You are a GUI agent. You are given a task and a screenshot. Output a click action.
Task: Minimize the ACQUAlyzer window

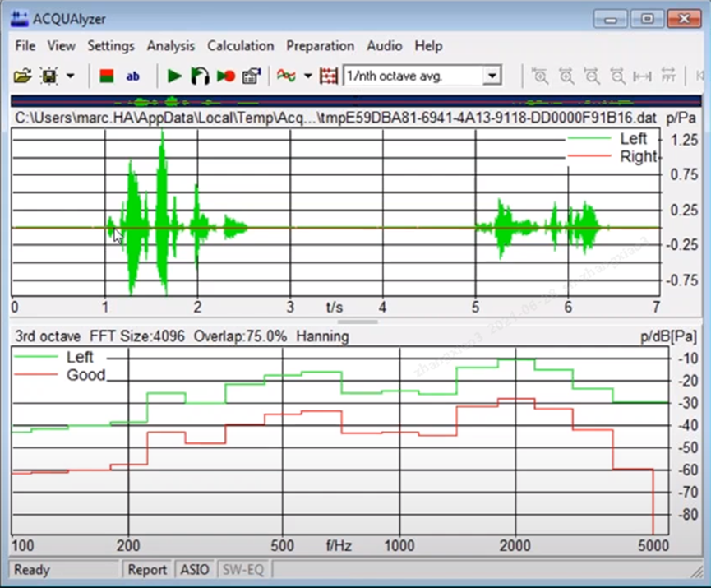coord(610,20)
